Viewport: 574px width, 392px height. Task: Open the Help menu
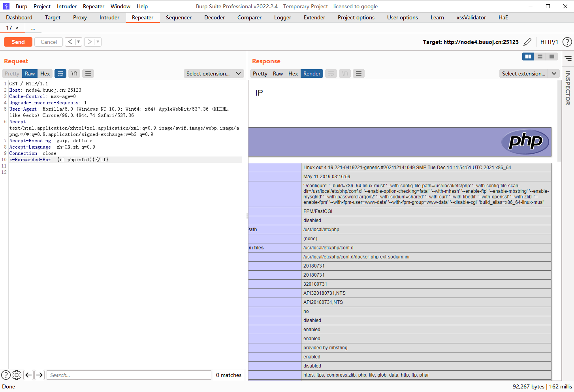click(x=142, y=6)
